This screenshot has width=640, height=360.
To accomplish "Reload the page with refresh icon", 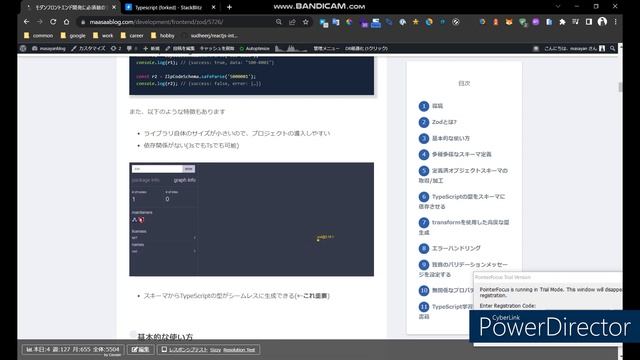I will click(x=53, y=22).
